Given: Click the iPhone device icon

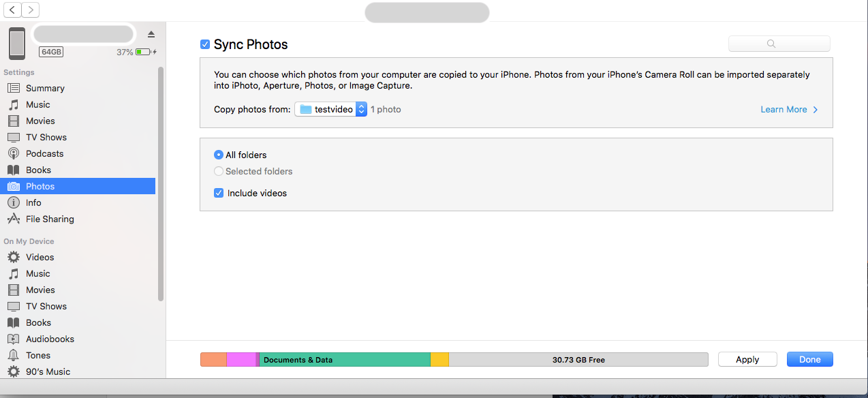Looking at the screenshot, I should click(x=17, y=43).
